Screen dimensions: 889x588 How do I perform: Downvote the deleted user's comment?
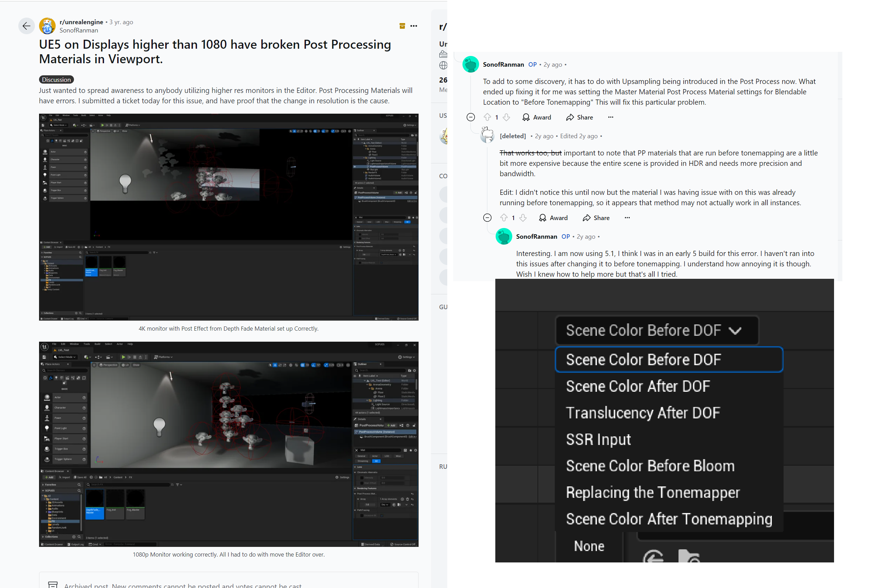click(x=523, y=218)
